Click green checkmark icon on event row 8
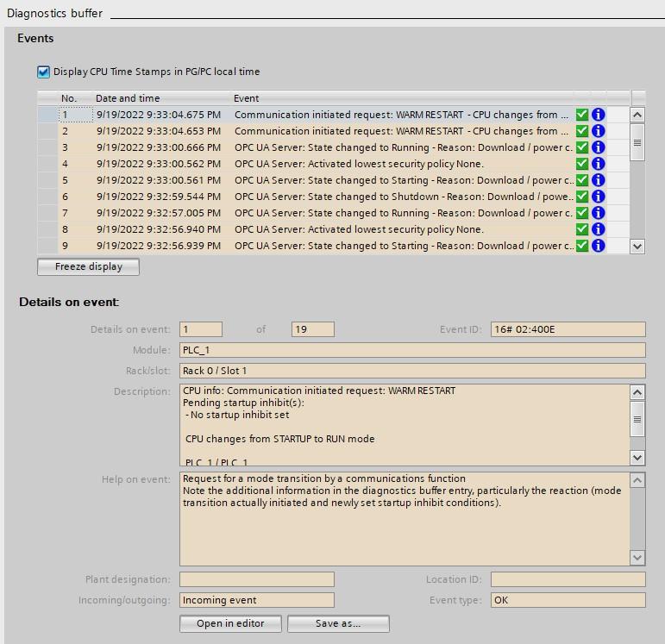Viewport: 665px width, 644px height. pyautogui.click(x=582, y=229)
